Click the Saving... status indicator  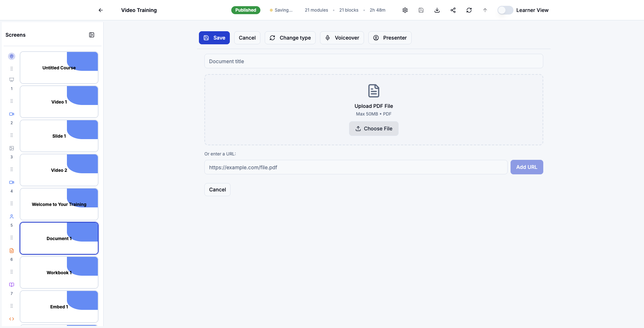[281, 10]
